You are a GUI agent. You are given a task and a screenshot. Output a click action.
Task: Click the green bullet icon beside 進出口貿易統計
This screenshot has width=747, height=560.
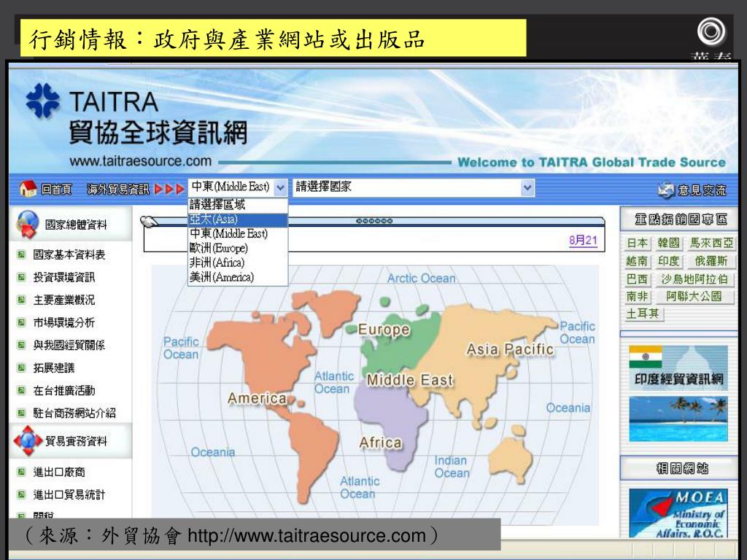click(x=21, y=495)
